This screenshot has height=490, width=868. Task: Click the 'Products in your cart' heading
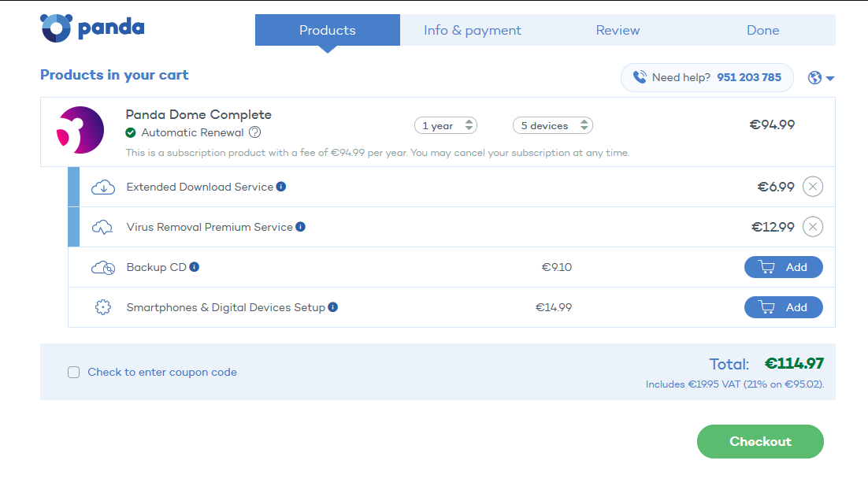tap(114, 75)
